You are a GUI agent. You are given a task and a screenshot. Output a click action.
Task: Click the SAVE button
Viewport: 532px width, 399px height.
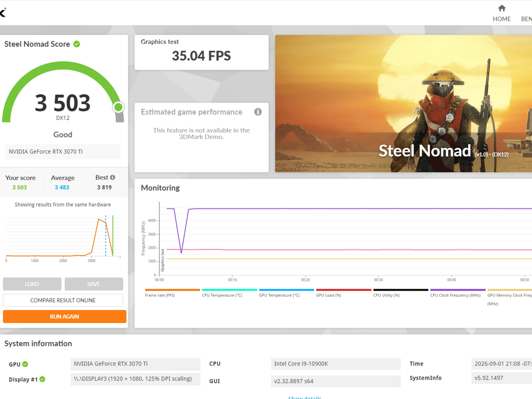point(94,284)
